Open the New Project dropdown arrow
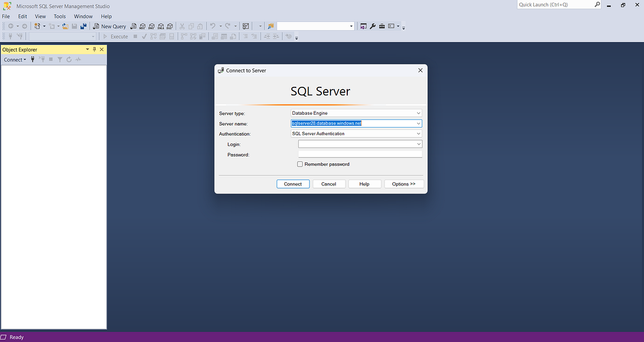This screenshot has height=342, width=644. click(x=44, y=26)
